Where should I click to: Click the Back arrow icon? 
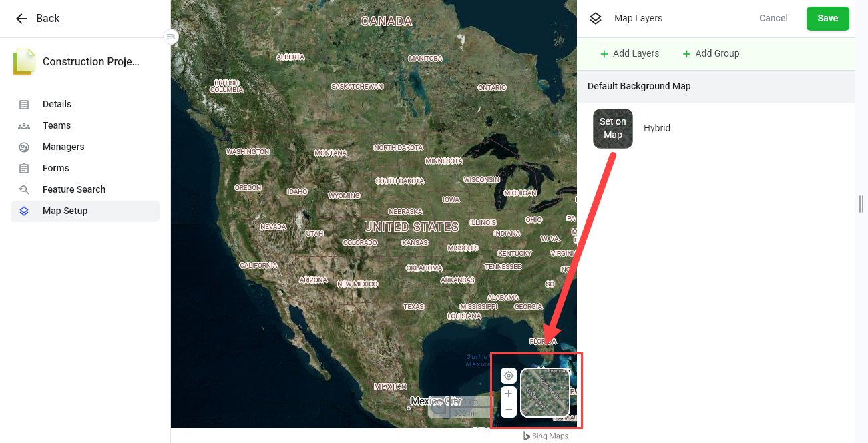pos(21,19)
